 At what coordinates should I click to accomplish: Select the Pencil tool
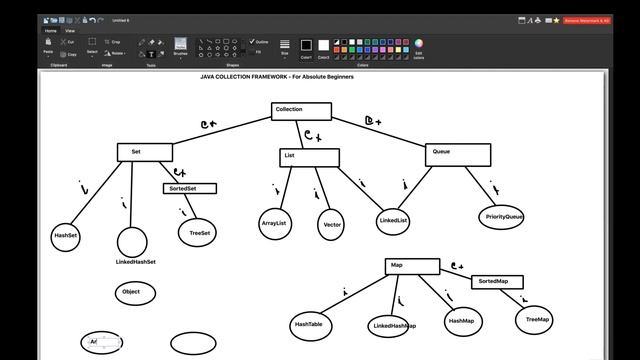click(x=142, y=42)
